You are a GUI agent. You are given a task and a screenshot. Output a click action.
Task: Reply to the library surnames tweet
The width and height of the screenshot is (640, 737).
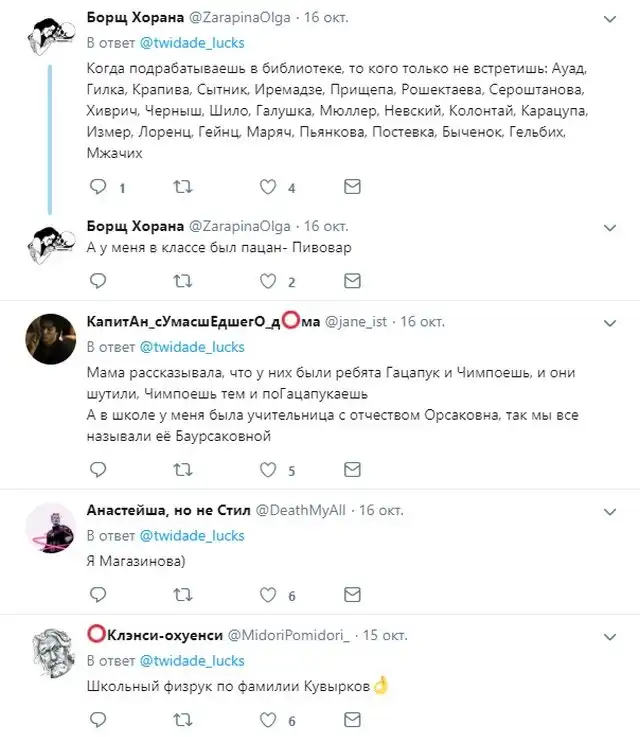click(x=97, y=187)
